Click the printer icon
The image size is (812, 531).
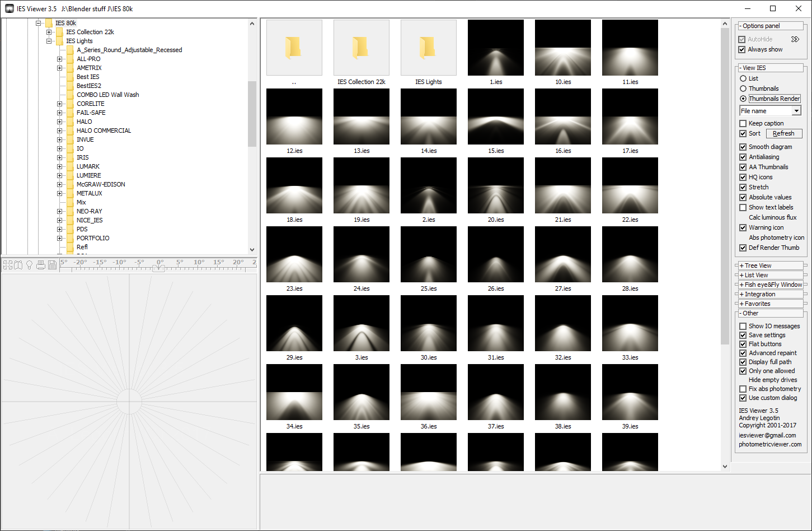tap(41, 264)
